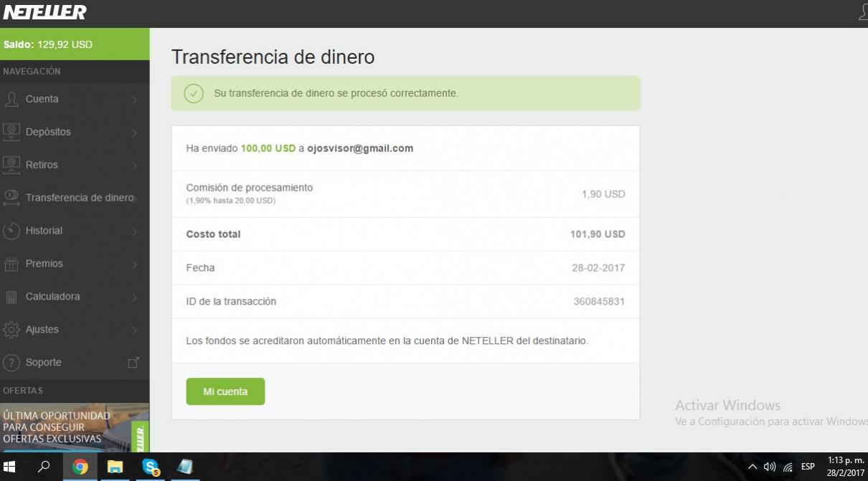Image resolution: width=868 pixels, height=481 pixels.
Task: Select the Soporte label in the sidebar
Action: point(44,363)
